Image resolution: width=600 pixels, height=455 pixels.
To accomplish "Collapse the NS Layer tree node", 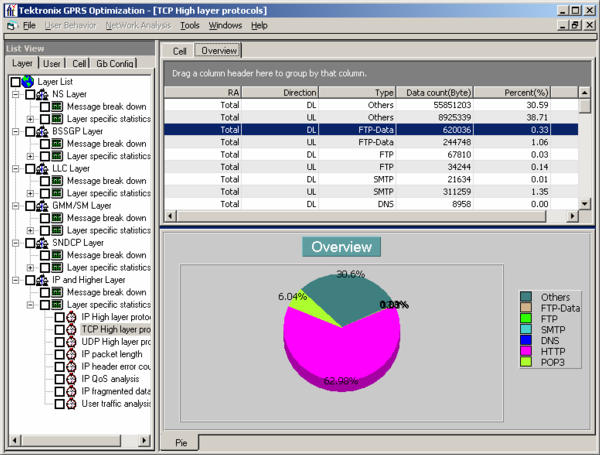I will point(16,94).
